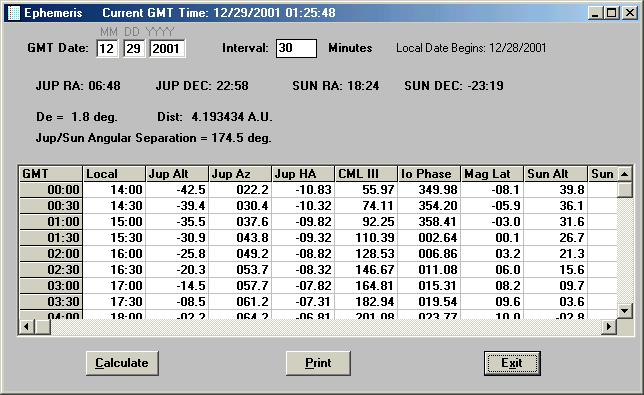
Task: Click Sun Alt cell 21.3
Action: tap(556, 254)
